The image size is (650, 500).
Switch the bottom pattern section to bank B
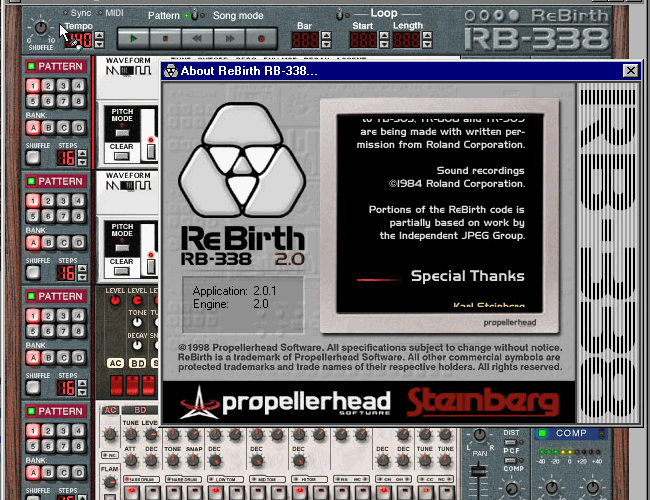(48, 473)
